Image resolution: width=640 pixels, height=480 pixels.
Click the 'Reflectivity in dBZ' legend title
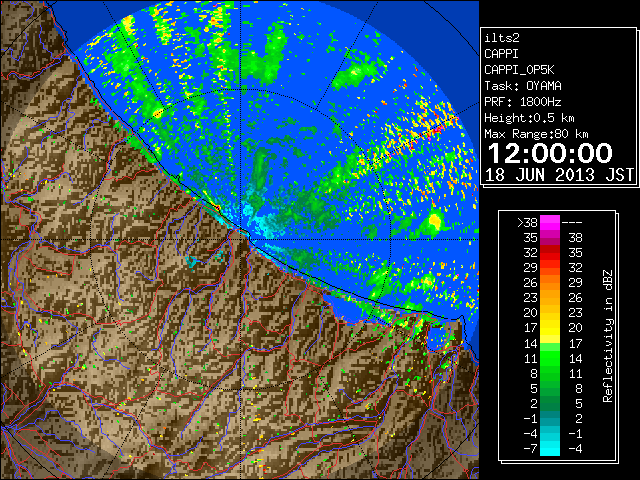point(608,336)
